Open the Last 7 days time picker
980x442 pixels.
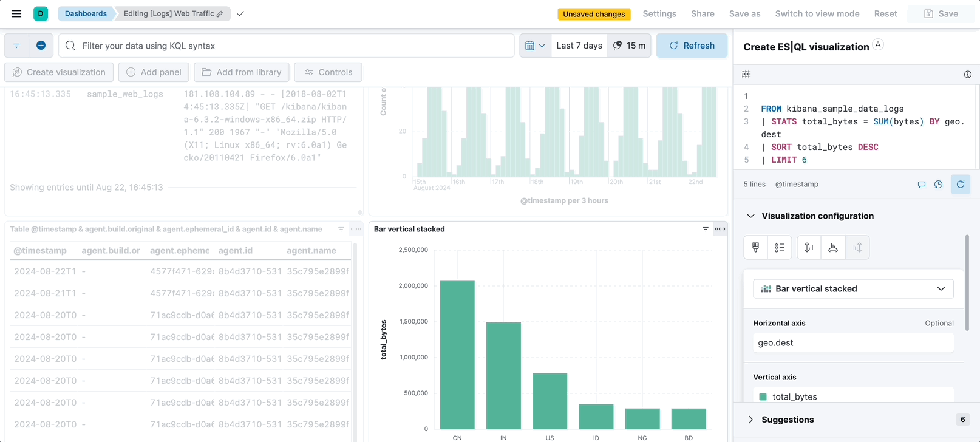coord(579,46)
